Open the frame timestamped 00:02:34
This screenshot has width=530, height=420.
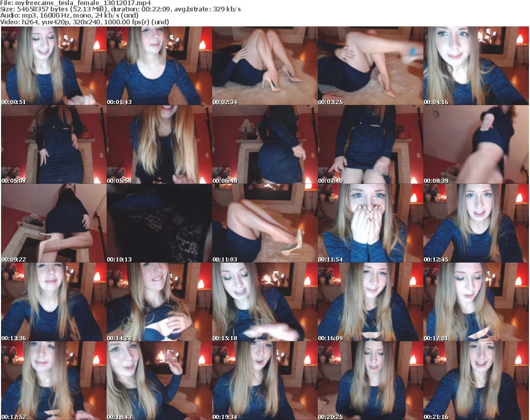(x=264, y=66)
